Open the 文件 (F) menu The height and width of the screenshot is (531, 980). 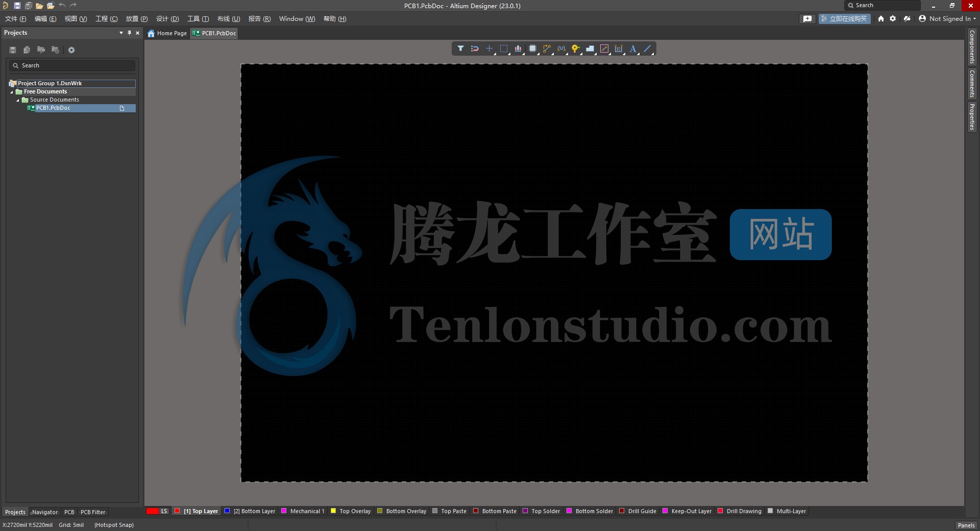click(x=15, y=19)
